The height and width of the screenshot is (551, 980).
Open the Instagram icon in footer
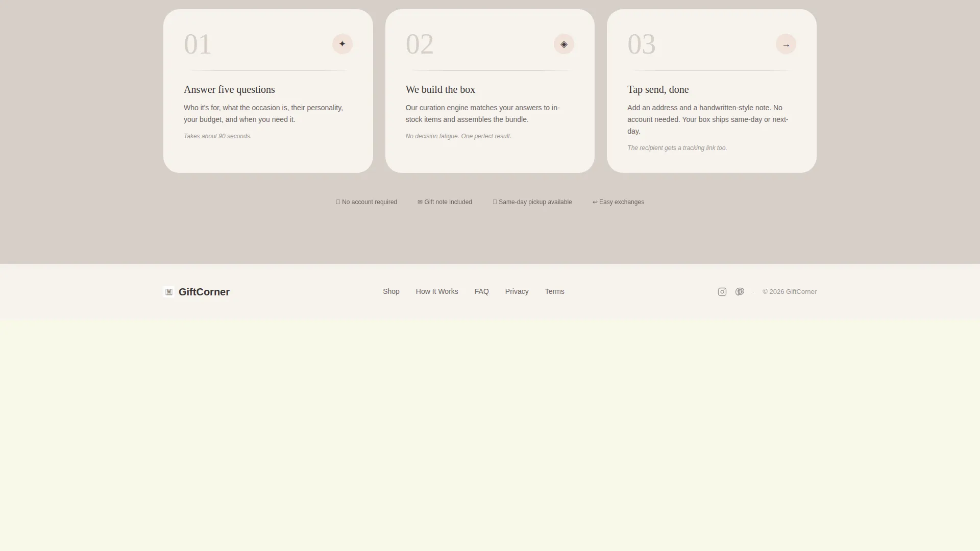pyautogui.click(x=722, y=292)
